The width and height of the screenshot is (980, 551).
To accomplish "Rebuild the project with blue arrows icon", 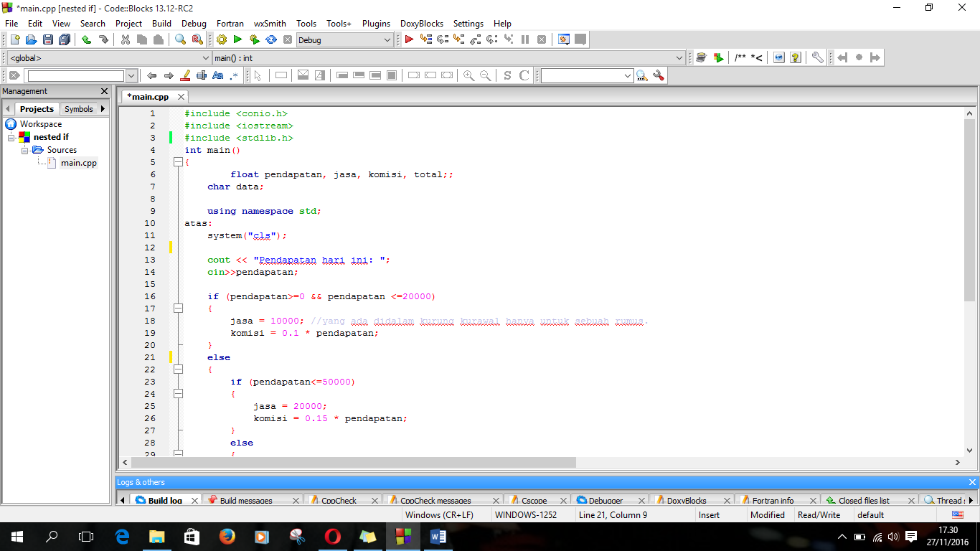I will tap(271, 40).
